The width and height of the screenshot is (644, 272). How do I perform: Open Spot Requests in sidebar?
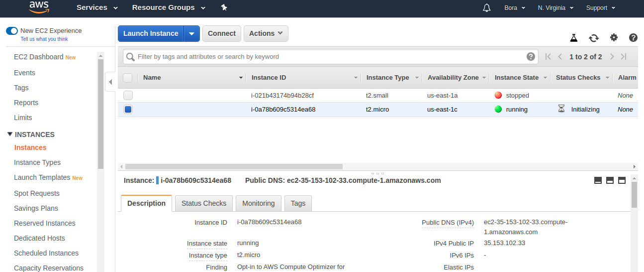(x=37, y=193)
